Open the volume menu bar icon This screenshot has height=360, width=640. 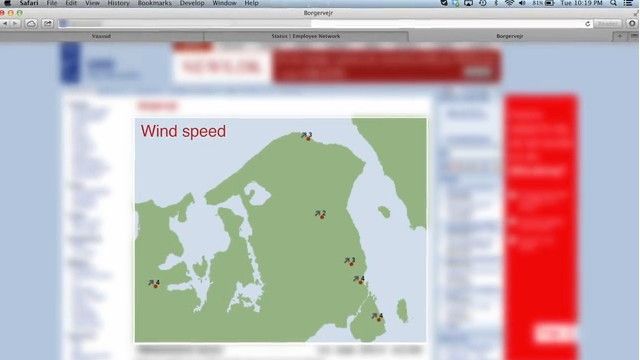coord(522,3)
